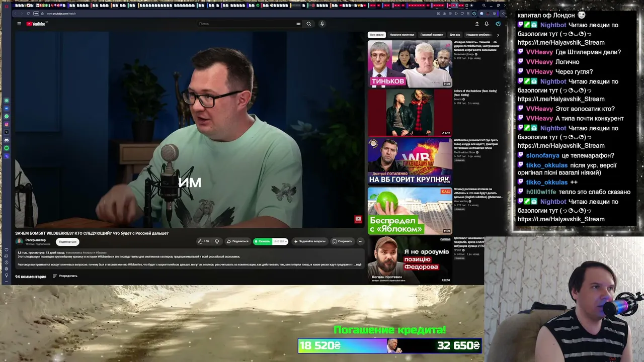Viewport: 644px width, 362px height.
Task: Select the Недавно опубликованные filter chip
Action: coord(478,35)
